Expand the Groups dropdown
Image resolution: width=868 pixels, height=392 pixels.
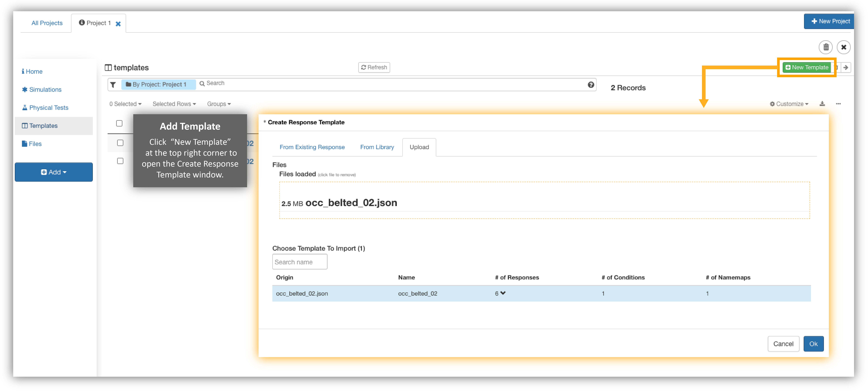coord(219,104)
